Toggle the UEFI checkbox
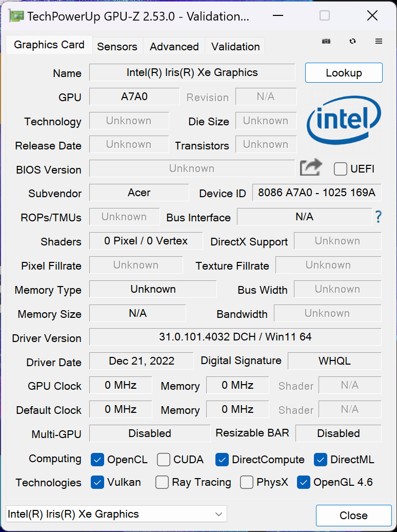 pos(341,168)
